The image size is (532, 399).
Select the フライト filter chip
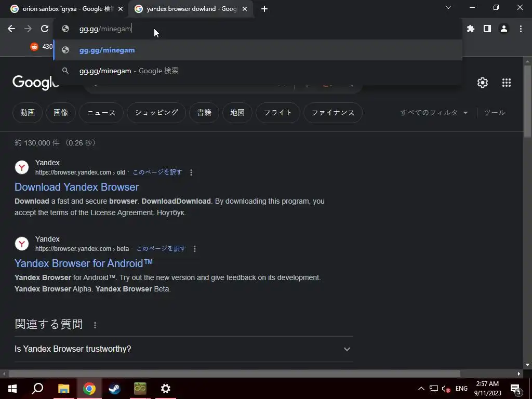[278, 113]
